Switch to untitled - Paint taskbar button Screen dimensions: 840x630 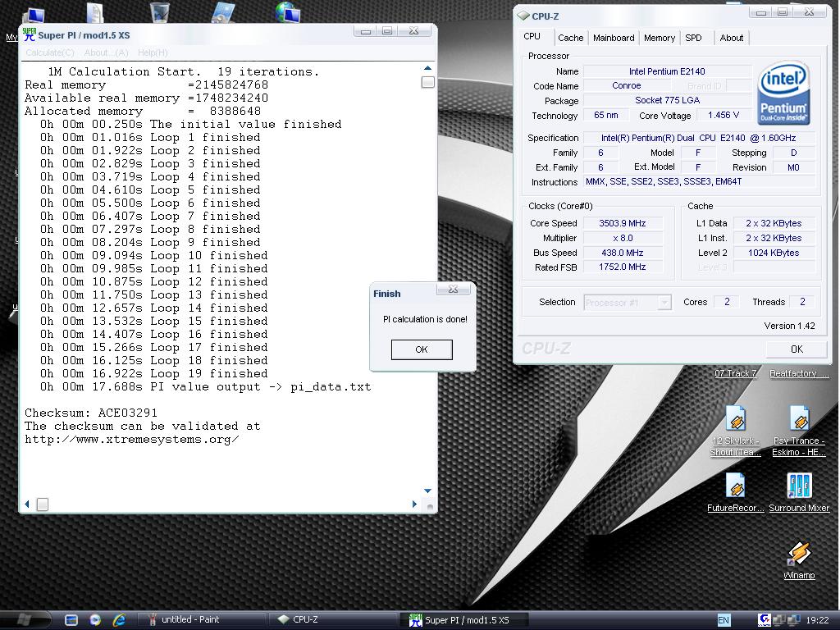coord(203,620)
